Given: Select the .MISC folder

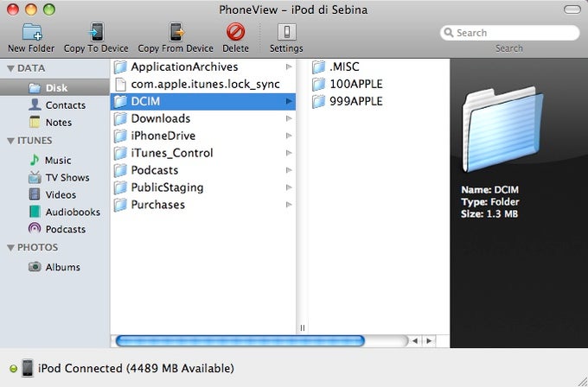Looking at the screenshot, I should click(x=379, y=67).
